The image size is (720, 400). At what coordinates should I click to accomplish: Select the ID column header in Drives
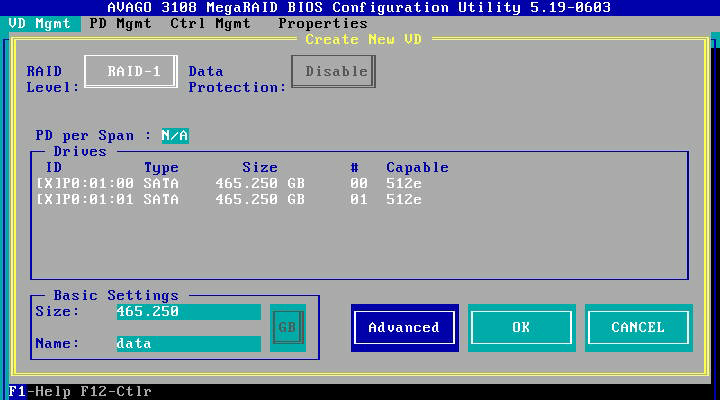[x=54, y=168]
